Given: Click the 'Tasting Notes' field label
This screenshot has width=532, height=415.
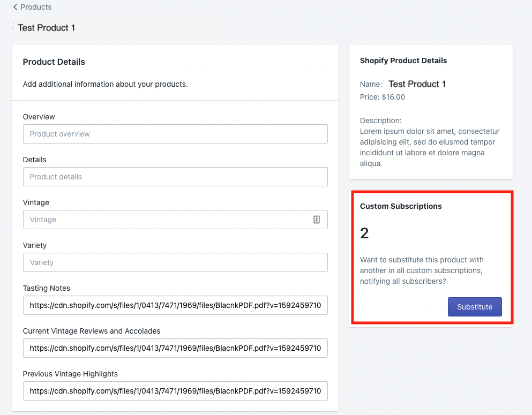Looking at the screenshot, I should (47, 288).
